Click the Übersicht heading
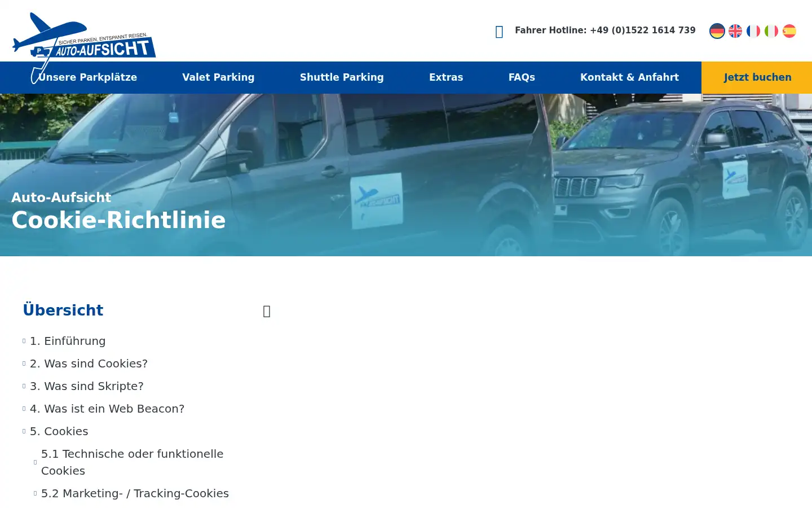 [x=63, y=310]
